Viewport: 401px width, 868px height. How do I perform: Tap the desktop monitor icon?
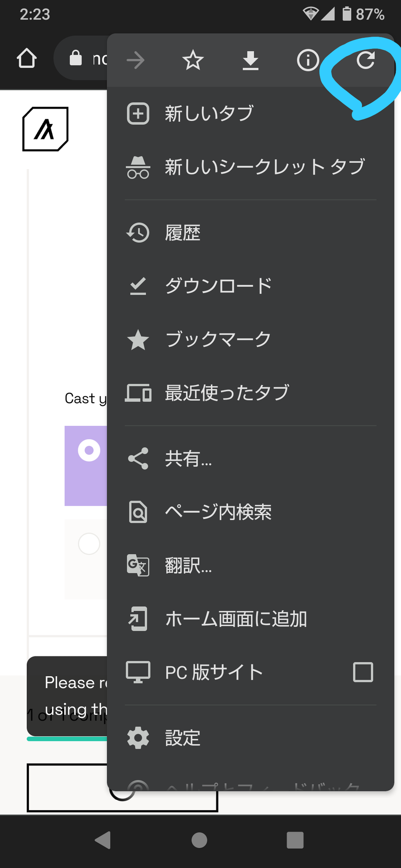pos(138,672)
